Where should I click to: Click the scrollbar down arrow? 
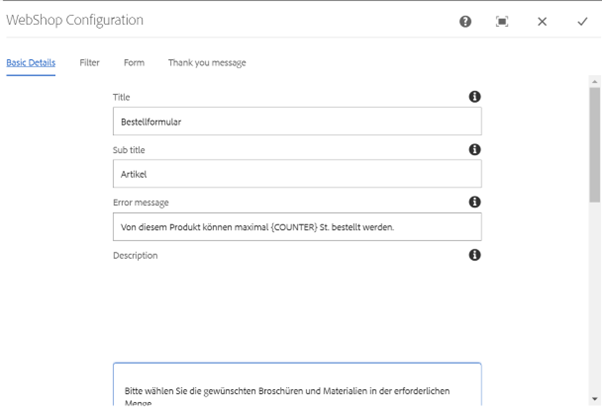(x=595, y=399)
